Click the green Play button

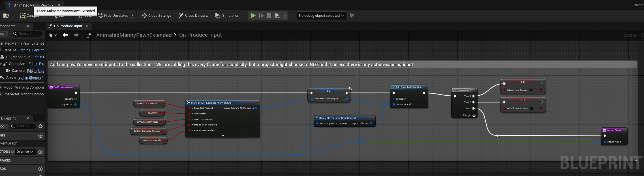point(253,16)
